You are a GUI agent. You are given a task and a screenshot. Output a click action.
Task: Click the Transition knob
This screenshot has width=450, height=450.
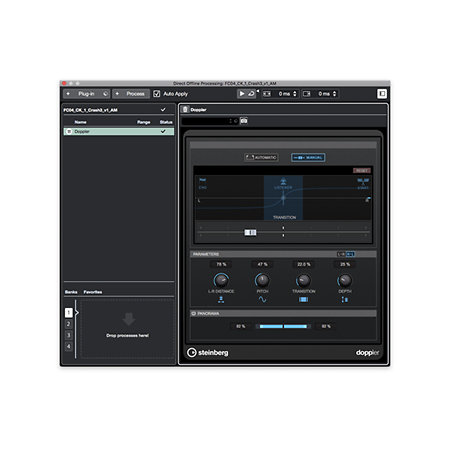(304, 280)
